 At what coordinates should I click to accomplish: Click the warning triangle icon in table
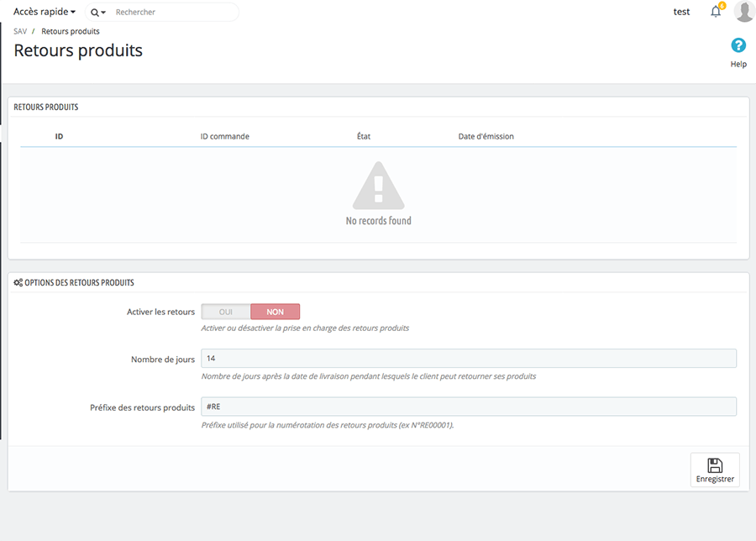point(378,186)
